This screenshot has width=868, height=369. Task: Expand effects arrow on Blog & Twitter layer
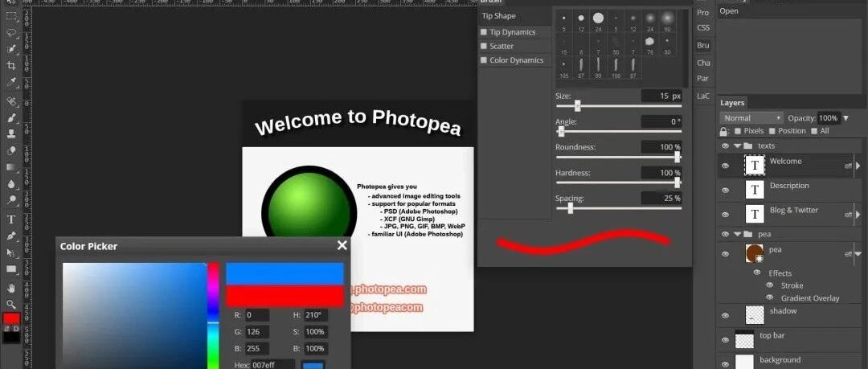click(858, 215)
